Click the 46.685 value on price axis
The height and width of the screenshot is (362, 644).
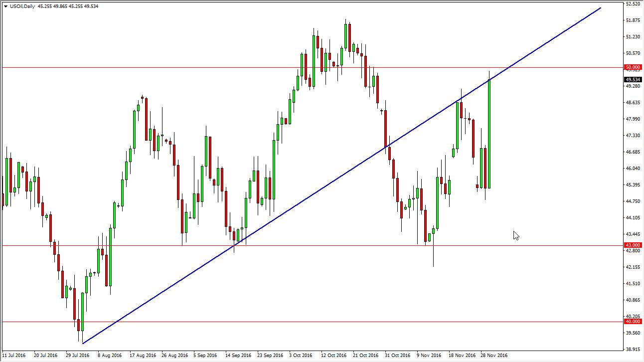click(633, 152)
